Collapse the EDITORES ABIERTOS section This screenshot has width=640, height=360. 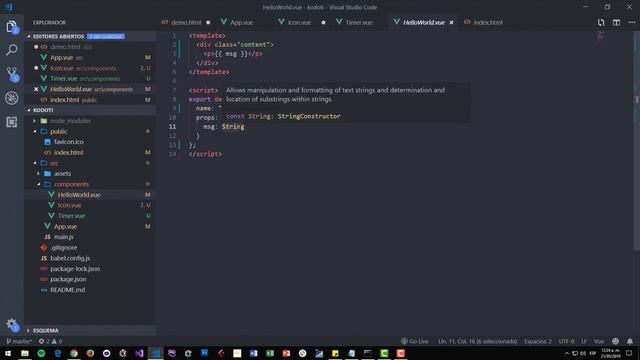tap(58, 36)
